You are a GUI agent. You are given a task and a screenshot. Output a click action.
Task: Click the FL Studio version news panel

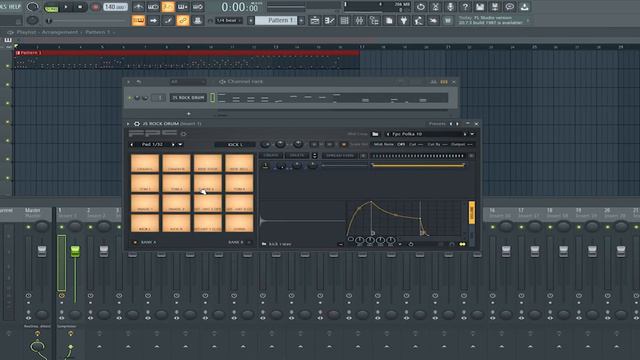point(493,20)
